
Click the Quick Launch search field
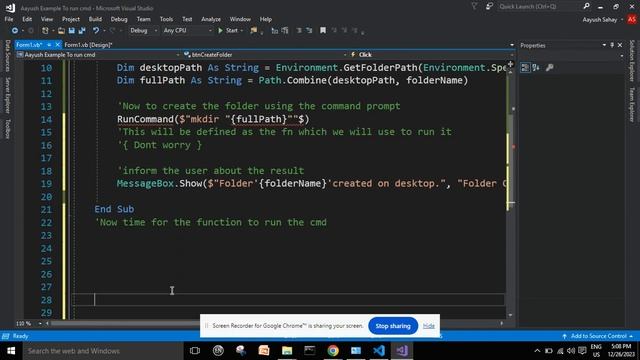pos(539,7)
